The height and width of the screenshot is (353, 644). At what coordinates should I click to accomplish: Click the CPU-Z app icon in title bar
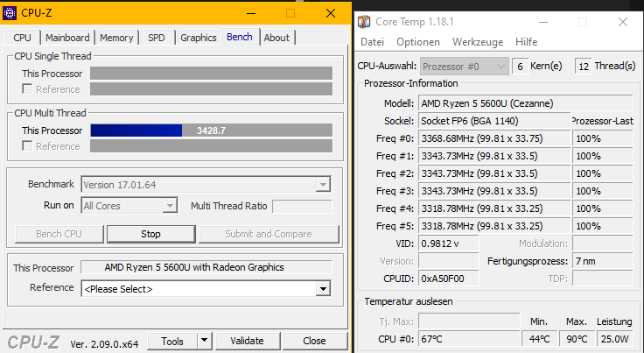(10, 13)
